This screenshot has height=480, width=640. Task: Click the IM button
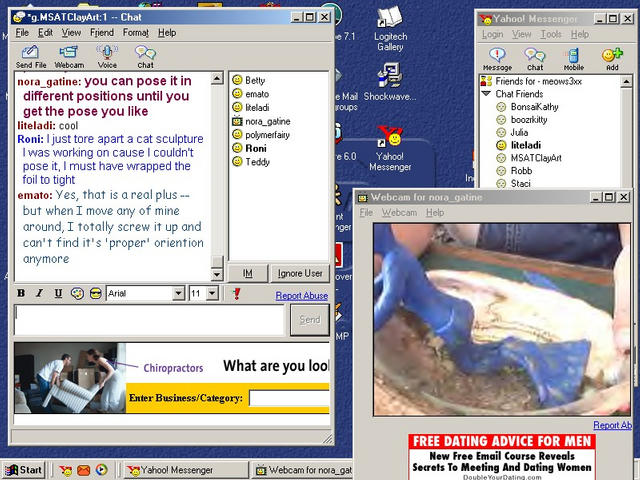pyautogui.click(x=248, y=273)
